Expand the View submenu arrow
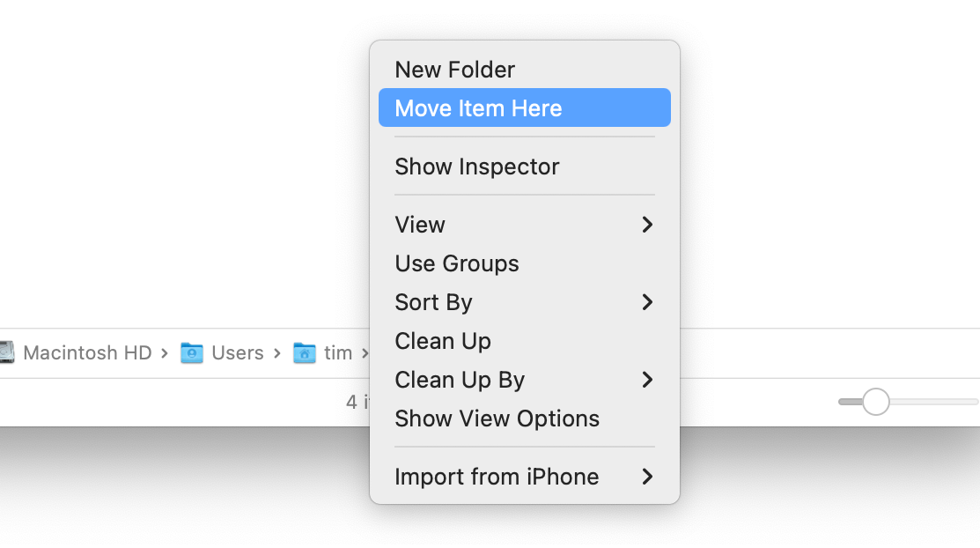This screenshot has height=548, width=980. pyautogui.click(x=647, y=225)
